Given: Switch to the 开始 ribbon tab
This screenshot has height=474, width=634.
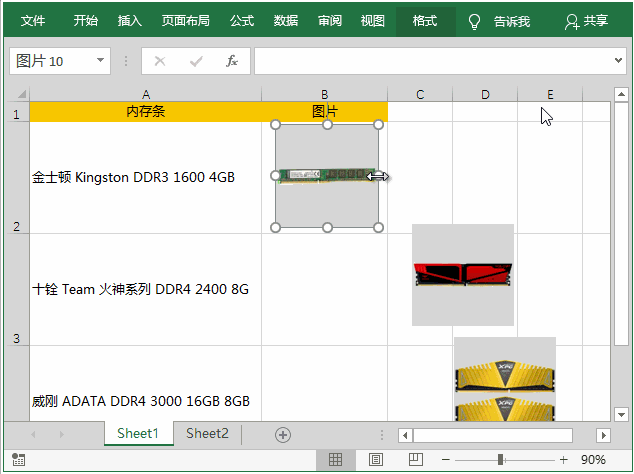Looking at the screenshot, I should (85, 21).
